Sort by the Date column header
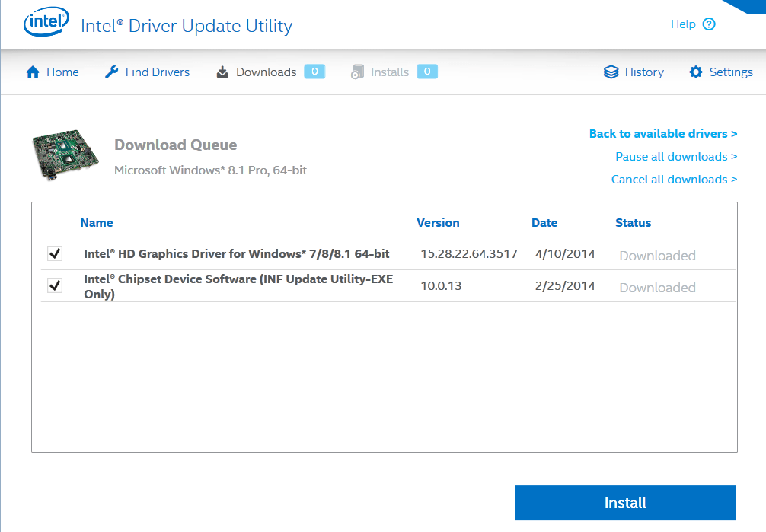This screenshot has height=532, width=766. (544, 223)
